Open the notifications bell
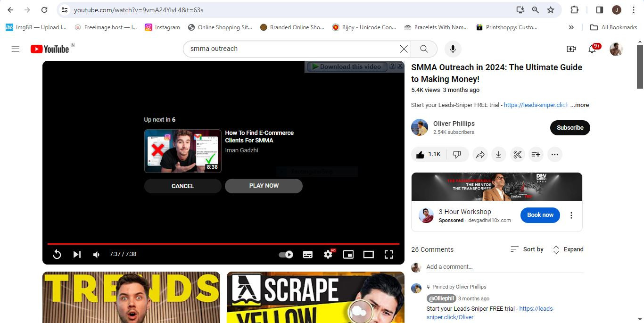Image resolution: width=644 pixels, height=323 pixels. coord(593,49)
